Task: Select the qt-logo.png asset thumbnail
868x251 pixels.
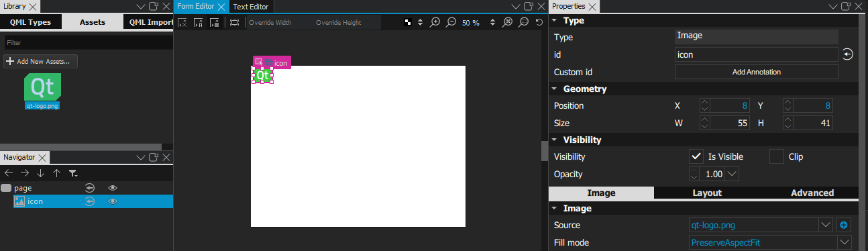Action: pos(43,87)
